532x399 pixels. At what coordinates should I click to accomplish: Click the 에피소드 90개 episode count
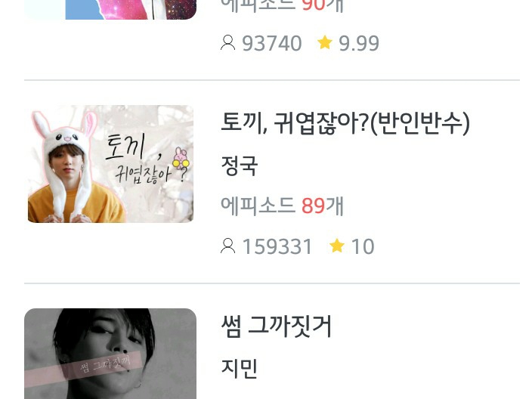pyautogui.click(x=282, y=6)
